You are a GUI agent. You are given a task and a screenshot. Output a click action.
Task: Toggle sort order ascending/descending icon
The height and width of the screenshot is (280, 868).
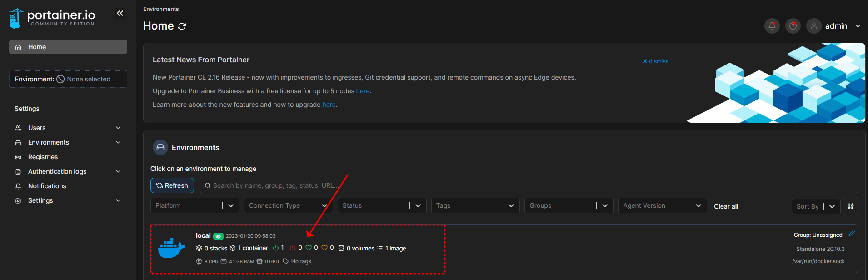(x=851, y=206)
